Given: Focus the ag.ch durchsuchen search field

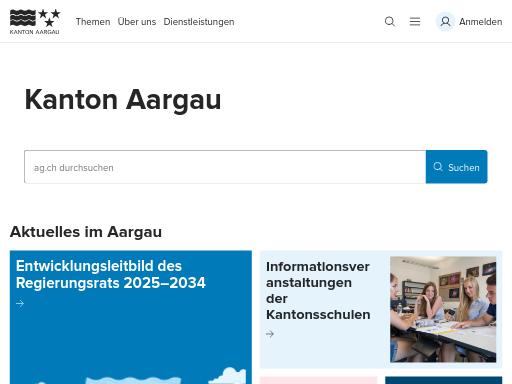Looking at the screenshot, I should [x=225, y=167].
